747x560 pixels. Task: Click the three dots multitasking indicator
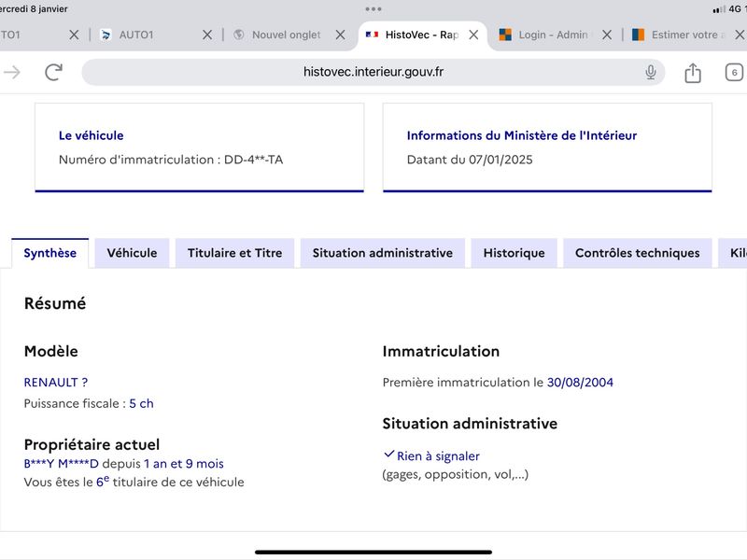(373, 9)
